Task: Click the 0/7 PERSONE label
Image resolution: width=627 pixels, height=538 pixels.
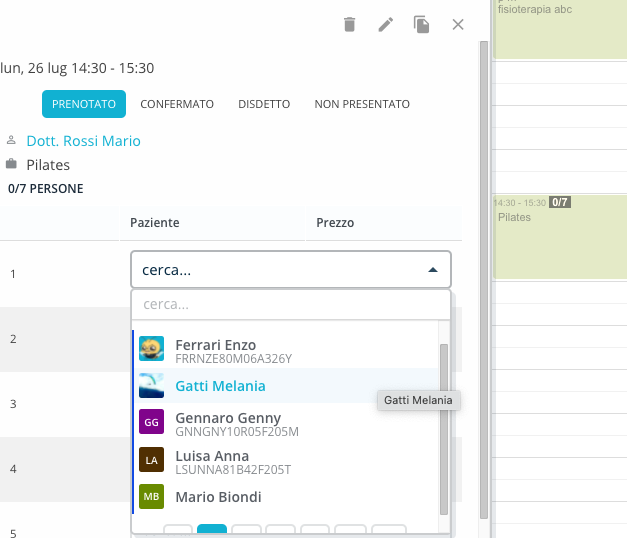Action: click(x=46, y=189)
